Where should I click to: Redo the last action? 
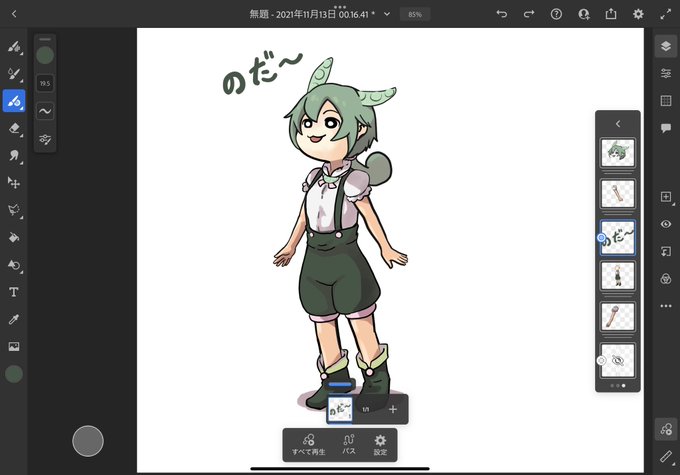point(529,14)
